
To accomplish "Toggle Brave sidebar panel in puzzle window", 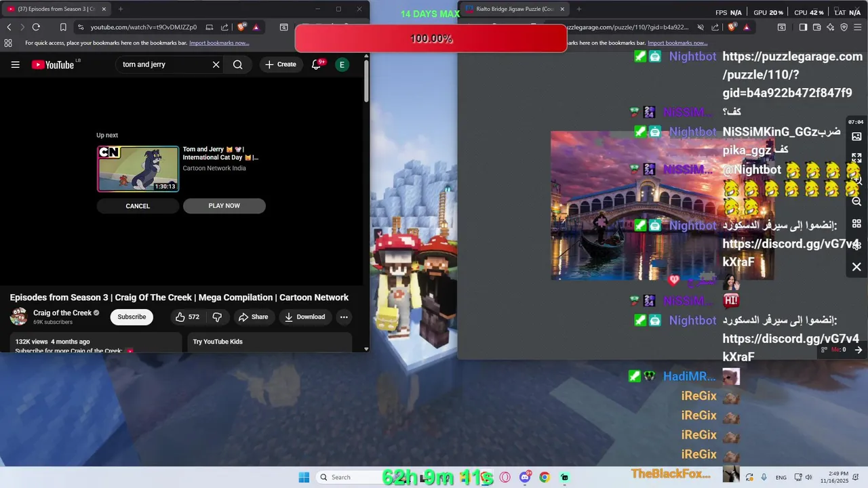I will (x=803, y=27).
